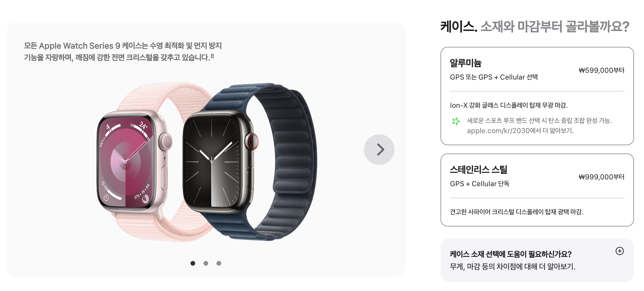Advance gallery with the right chevron arrow
This screenshot has width=644, height=291.
coord(379,150)
